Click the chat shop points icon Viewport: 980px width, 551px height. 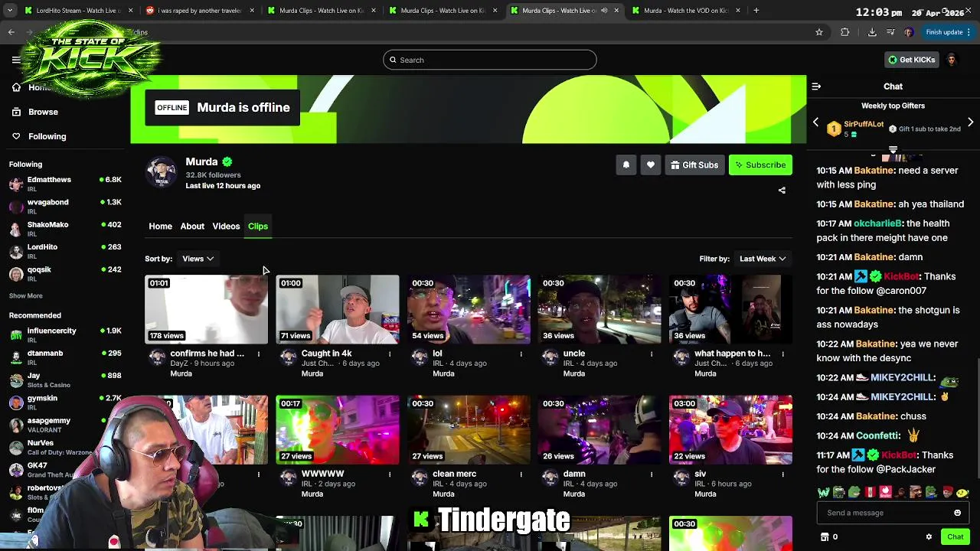tap(825, 537)
